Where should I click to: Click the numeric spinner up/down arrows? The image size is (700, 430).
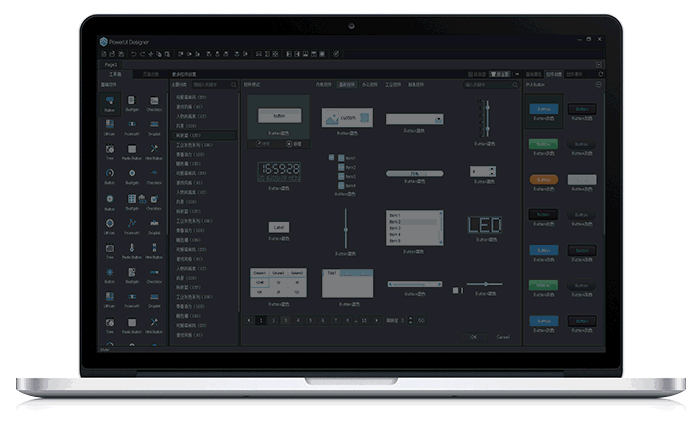click(491, 171)
